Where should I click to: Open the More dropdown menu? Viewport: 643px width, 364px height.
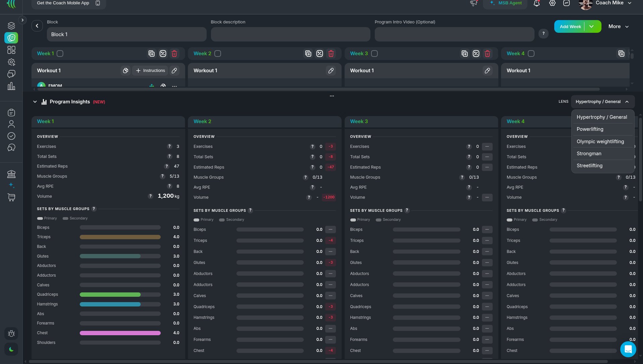618,26
